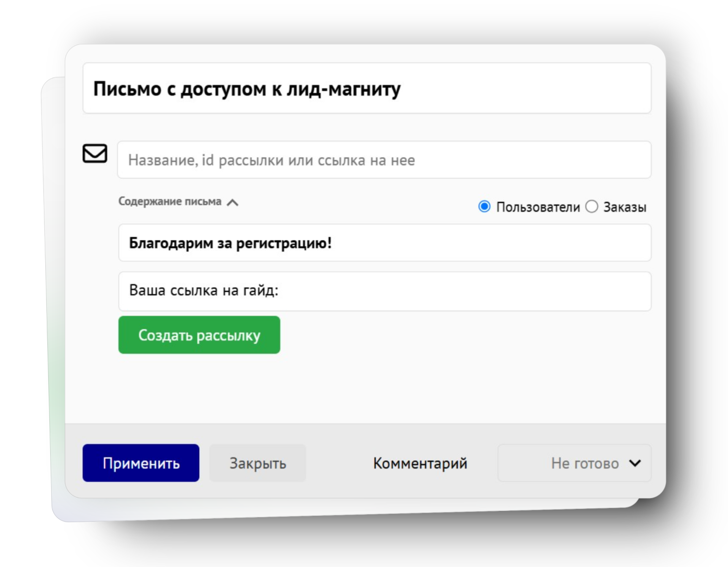Click the Применить button
The width and height of the screenshot is (728, 567).
pyautogui.click(x=141, y=463)
